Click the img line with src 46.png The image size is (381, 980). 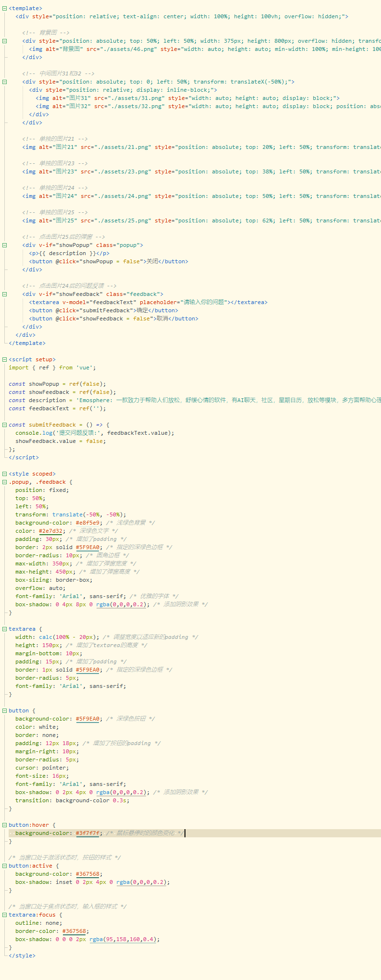[205, 49]
